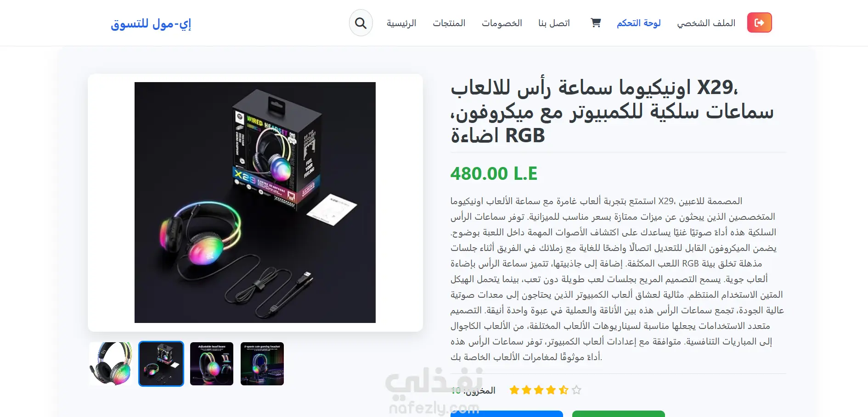Click the red logout icon button
Viewport: 868px width, 417px height.
pyautogui.click(x=760, y=22)
